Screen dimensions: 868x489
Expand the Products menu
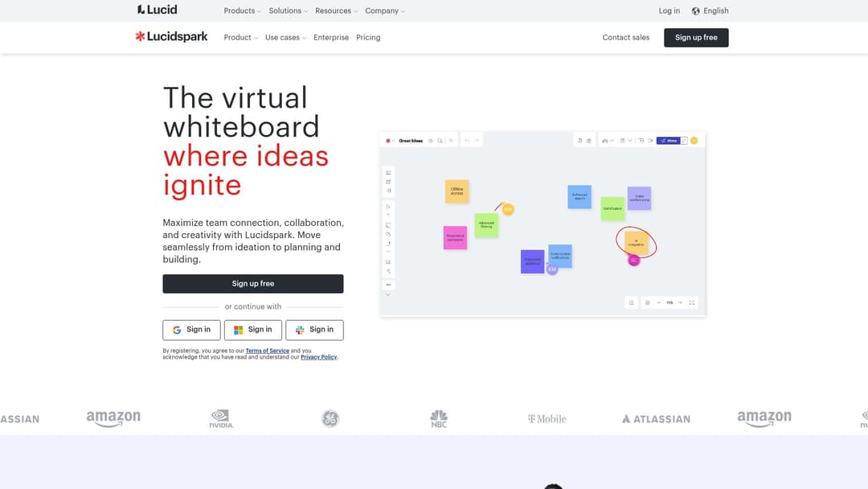[243, 11]
